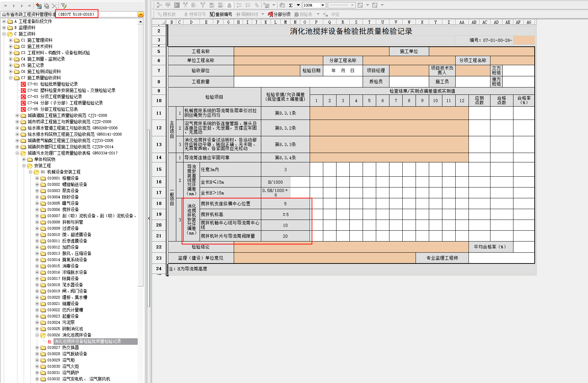Click row header 11

[x=159, y=113]
